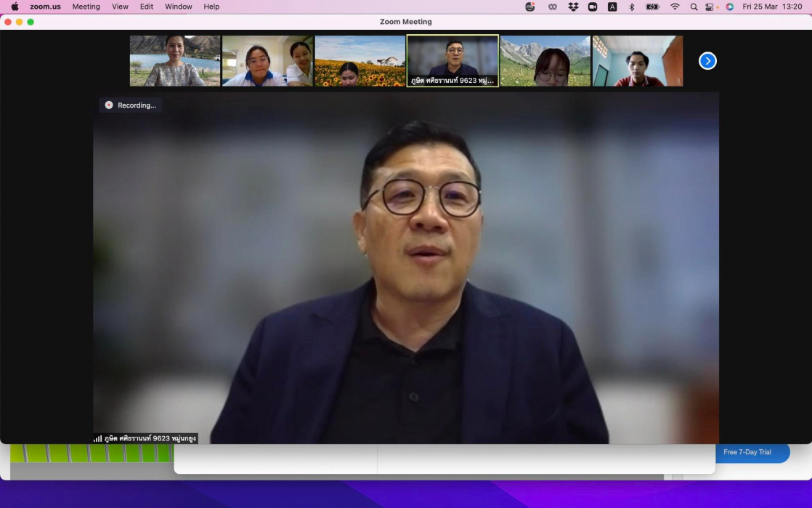Open the View menu
812x508 pixels.
pos(120,7)
